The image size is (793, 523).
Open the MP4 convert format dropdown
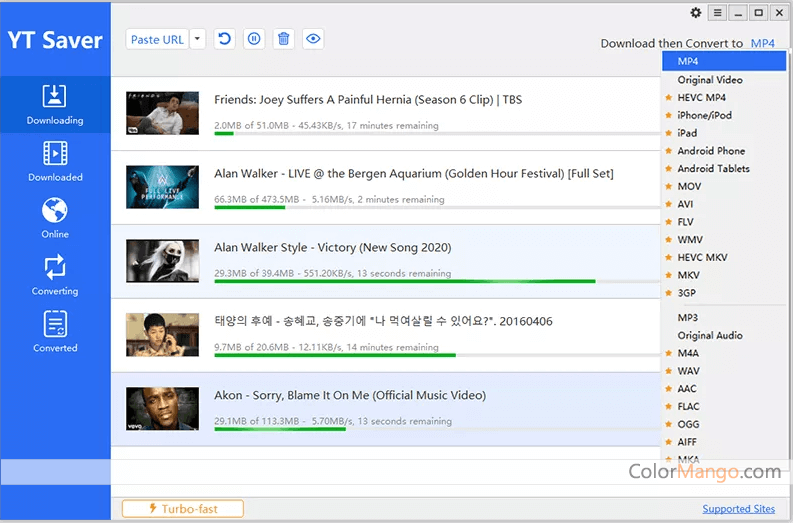coord(762,43)
